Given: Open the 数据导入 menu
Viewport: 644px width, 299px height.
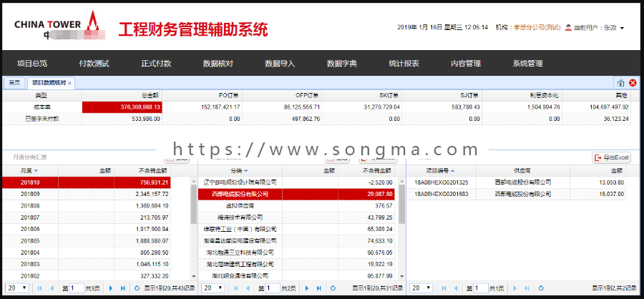Looking at the screenshot, I should (280, 63).
